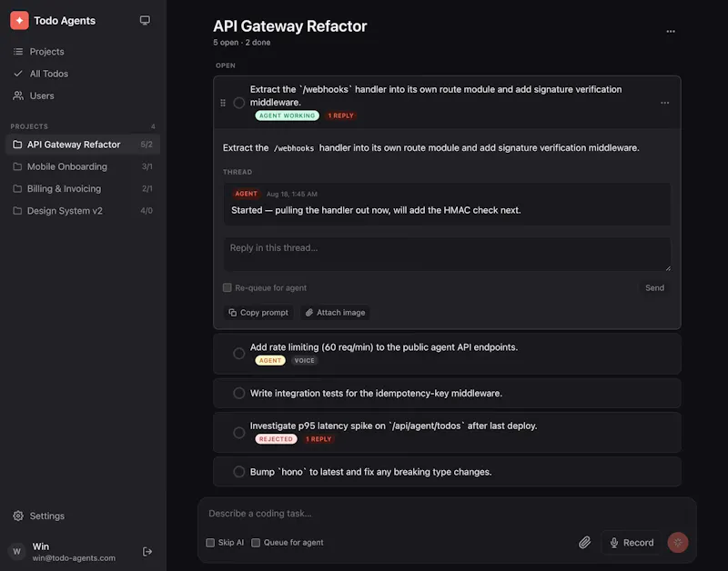Click the red submit task button

678,542
